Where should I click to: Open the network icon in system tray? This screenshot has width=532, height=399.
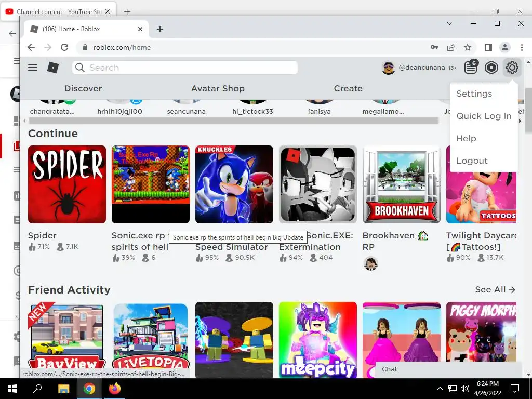(453, 389)
